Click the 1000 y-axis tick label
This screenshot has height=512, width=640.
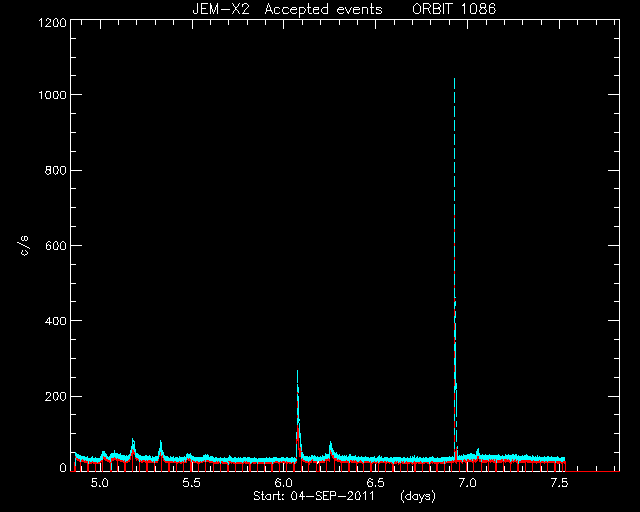(x=52, y=95)
